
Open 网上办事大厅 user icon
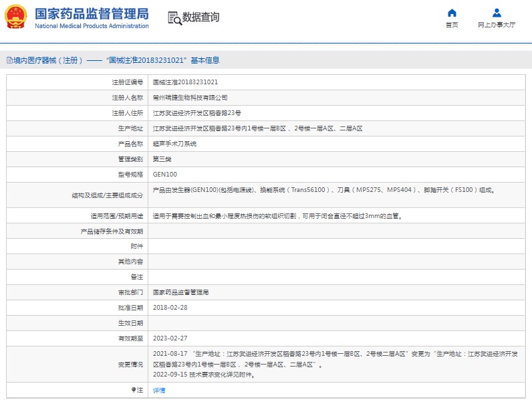click(x=497, y=13)
